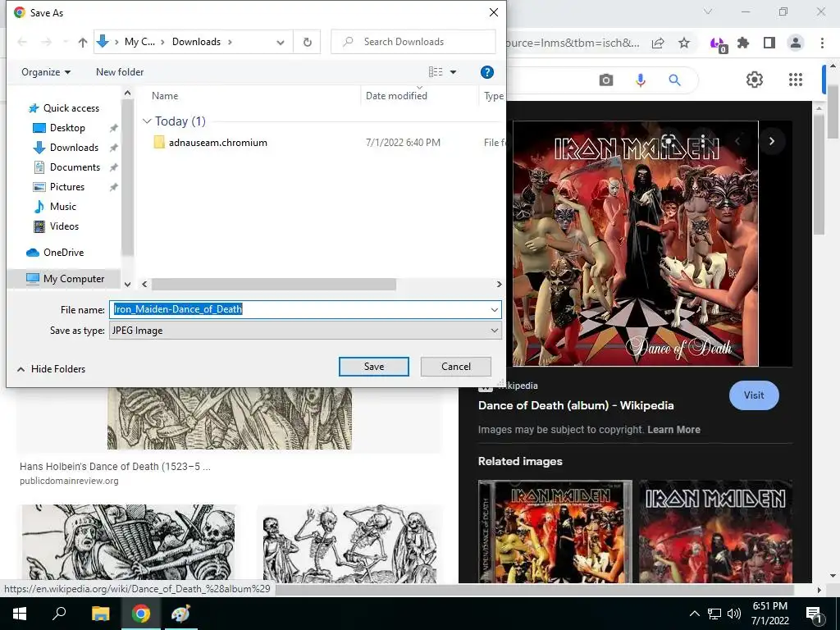Open Chrome Extensions puzzle icon

tap(743, 43)
